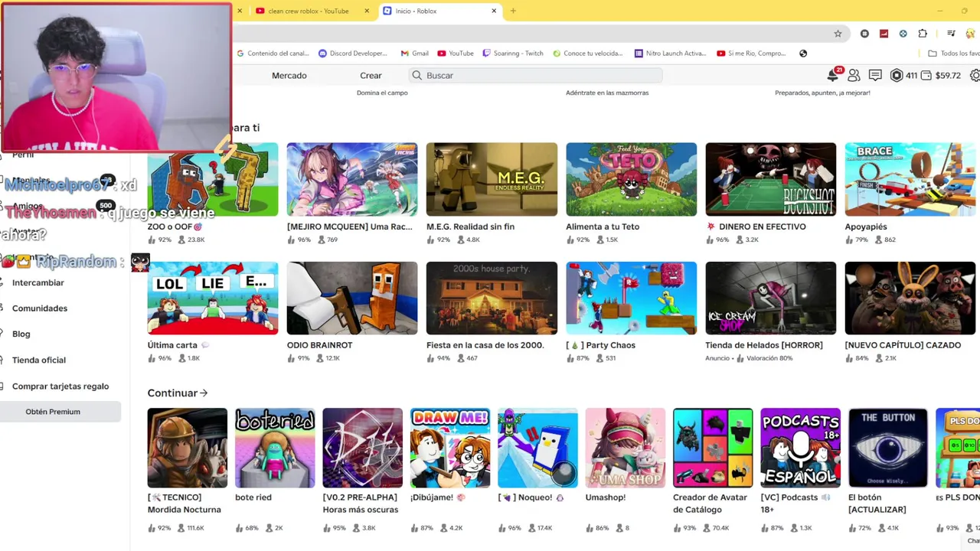980x551 pixels.
Task: Continue the DRAW ME ¡Dibújame! thumbnail
Action: pos(450,448)
